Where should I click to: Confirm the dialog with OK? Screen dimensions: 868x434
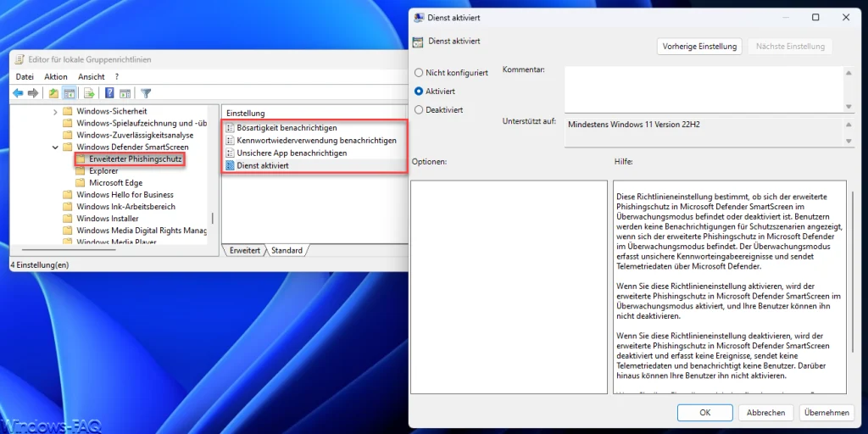click(x=704, y=413)
